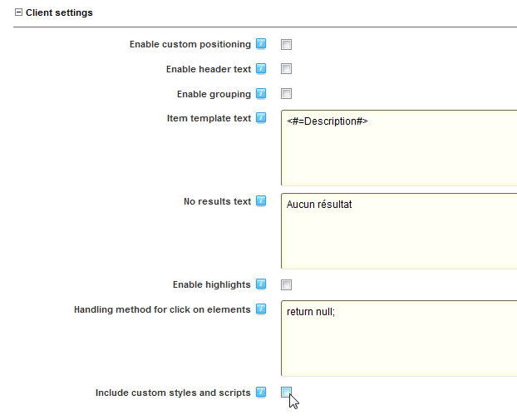Click the Include custom styles and scripts label
The width and height of the screenshot is (517, 420).
(173, 393)
